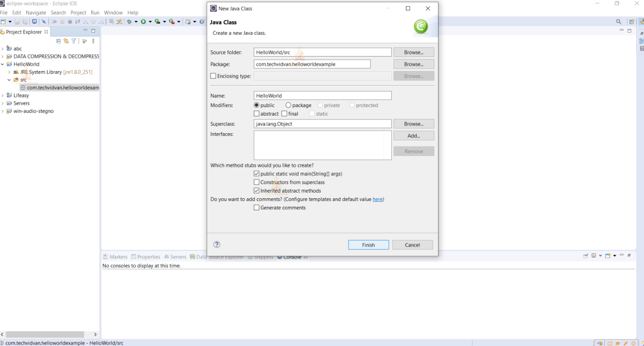
Task: Expand the win-audio-stegno project
Action: click(x=3, y=111)
